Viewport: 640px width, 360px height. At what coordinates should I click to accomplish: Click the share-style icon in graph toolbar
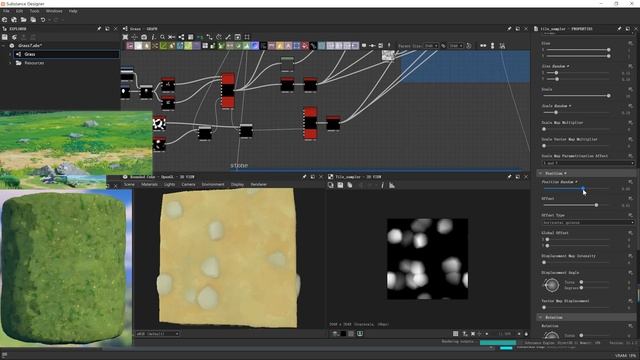181,37
